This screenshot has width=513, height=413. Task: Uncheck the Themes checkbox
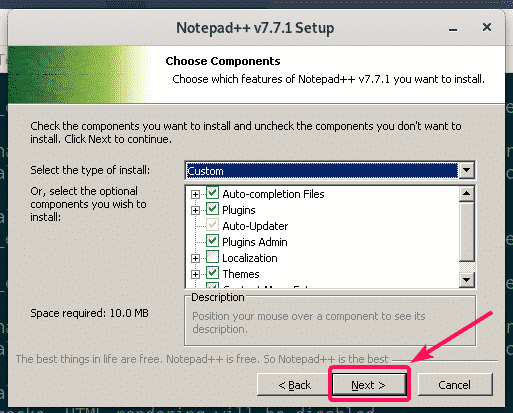[x=212, y=273]
